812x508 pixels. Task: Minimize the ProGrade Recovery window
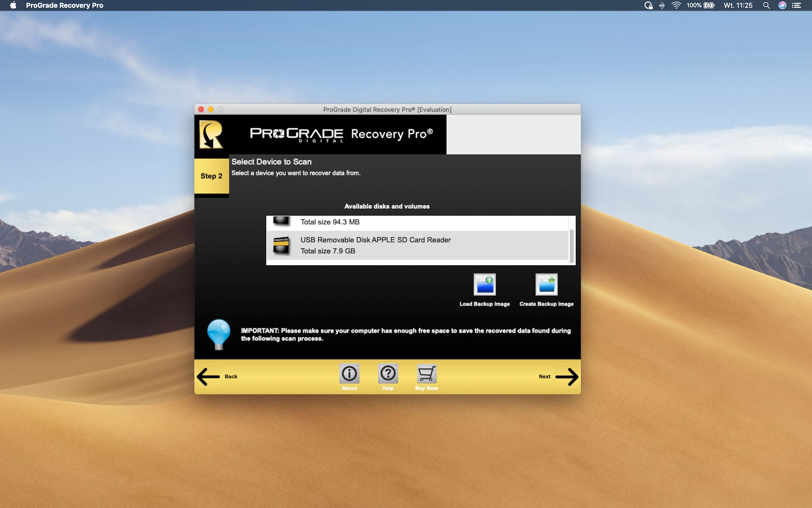tap(211, 109)
